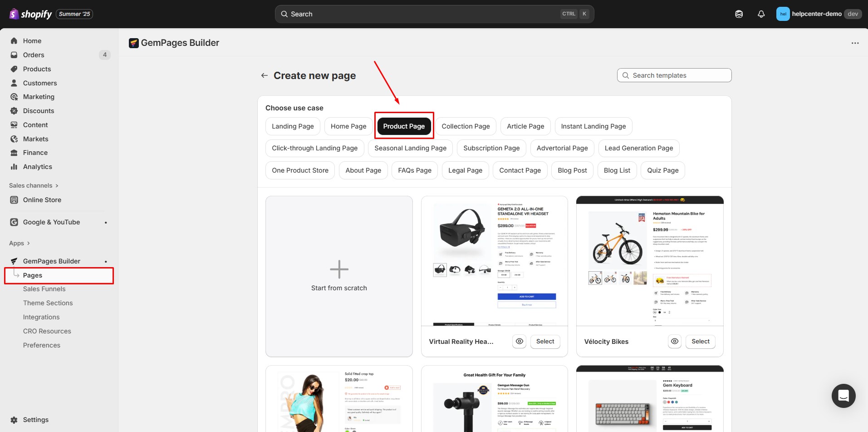Click the notifications bell icon
Viewport: 868px width, 432px height.
[760, 14]
